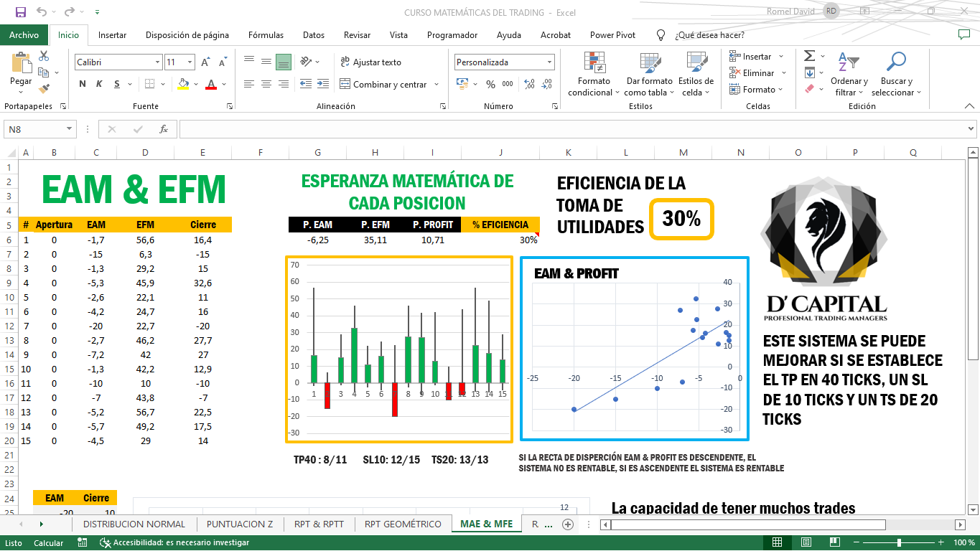
Task: Increase font size with the large A
Action: click(206, 62)
